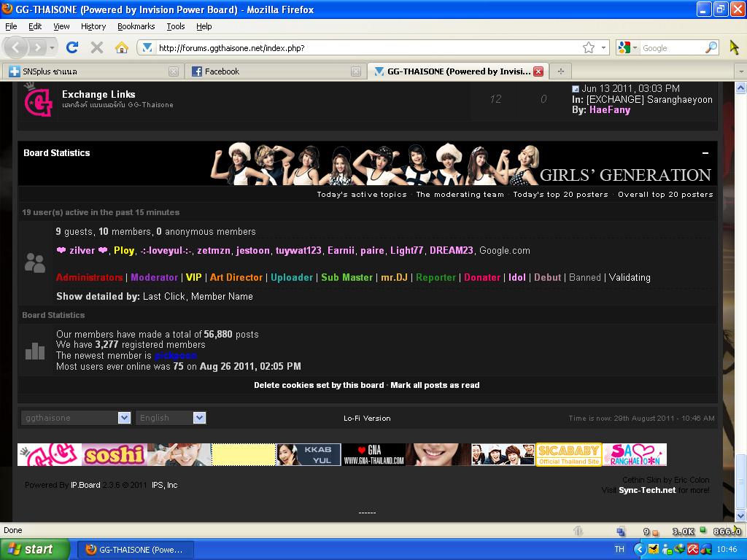Open the Tools menu

(175, 26)
